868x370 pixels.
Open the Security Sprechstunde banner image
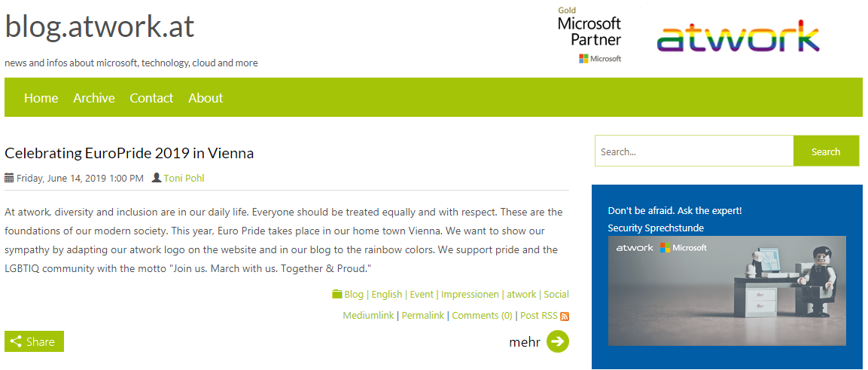(x=726, y=290)
